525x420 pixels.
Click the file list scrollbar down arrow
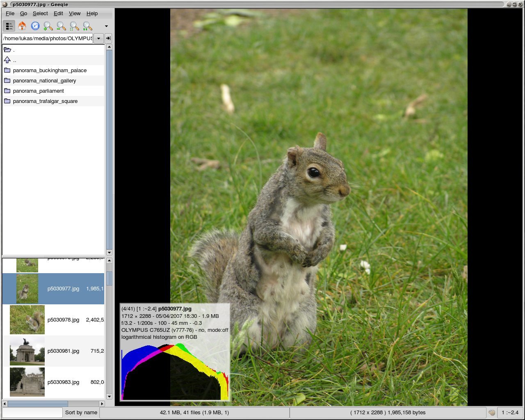coord(109,397)
